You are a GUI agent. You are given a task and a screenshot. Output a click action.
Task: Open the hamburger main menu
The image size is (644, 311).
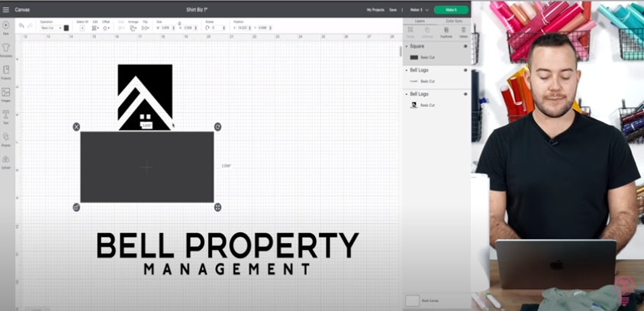tap(6, 9)
